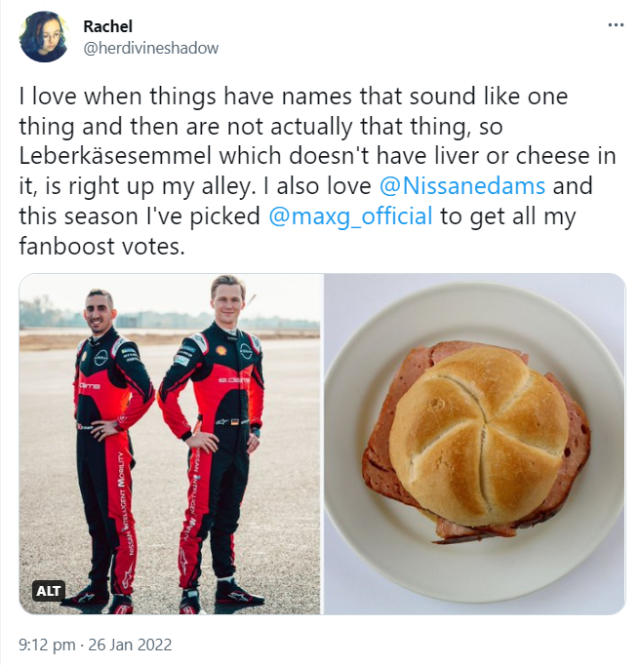Click the first line of tweet text

(293, 96)
